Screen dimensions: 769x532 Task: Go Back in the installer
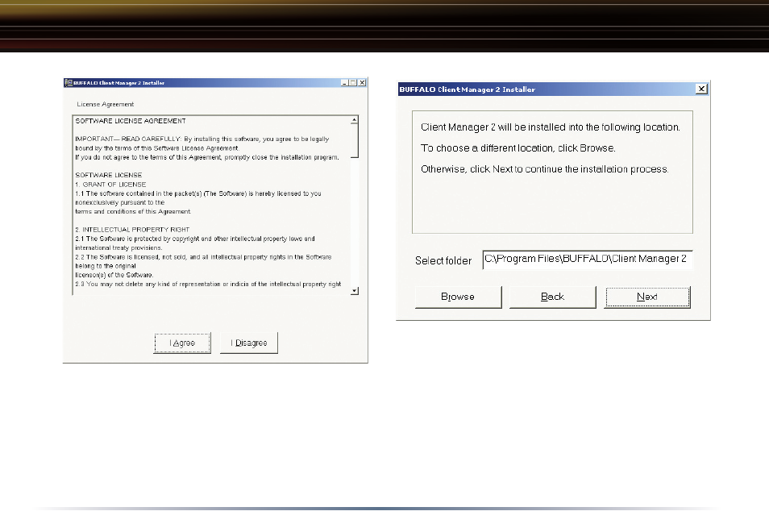pos(552,297)
